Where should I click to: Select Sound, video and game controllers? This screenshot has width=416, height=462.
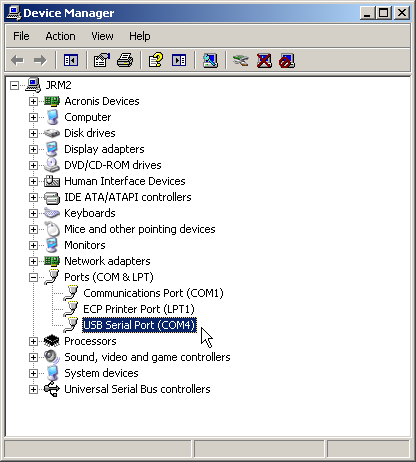147,357
